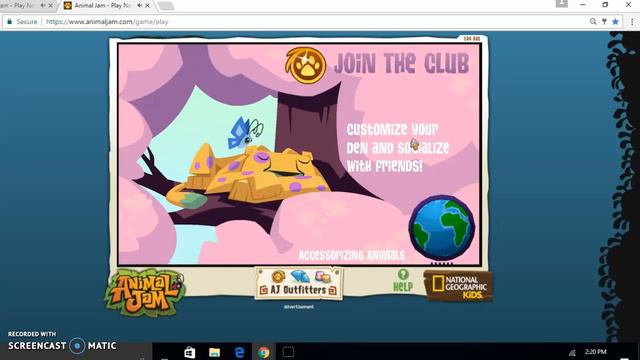The image size is (640, 360).
Task: Click the taskbar clock showing 2:20 PM
Action: pyautogui.click(x=596, y=351)
